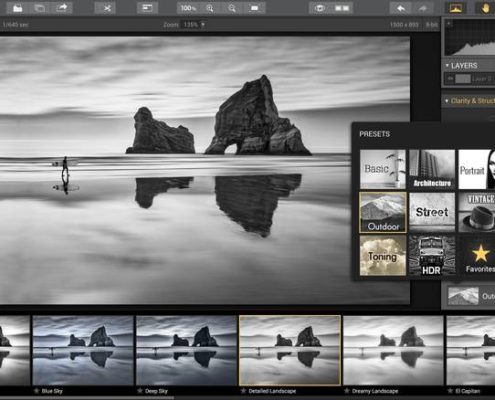Click the batch/stack images toolbar icon
This screenshot has width=495, height=400.
40,8
